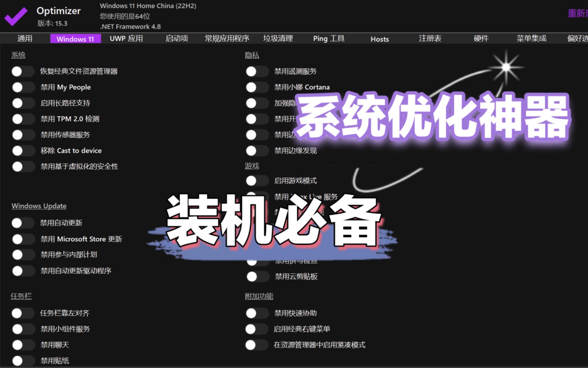Screen dimensions: 588x368
Task: Toggle 禁用小组件服务 switch
Action: click(x=23, y=329)
